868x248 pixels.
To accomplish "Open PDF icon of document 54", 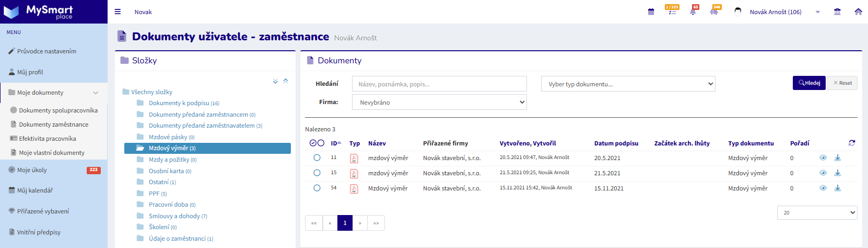I will point(354,188).
